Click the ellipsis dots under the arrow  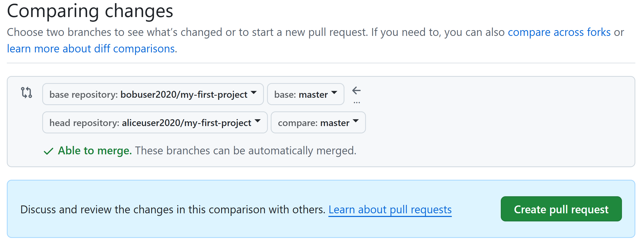click(x=356, y=102)
